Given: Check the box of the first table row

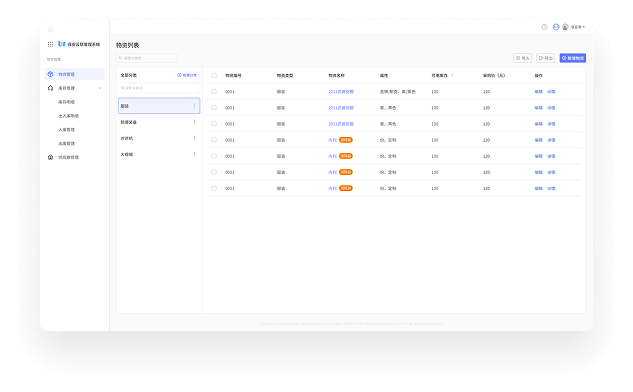Looking at the screenshot, I should [214, 92].
